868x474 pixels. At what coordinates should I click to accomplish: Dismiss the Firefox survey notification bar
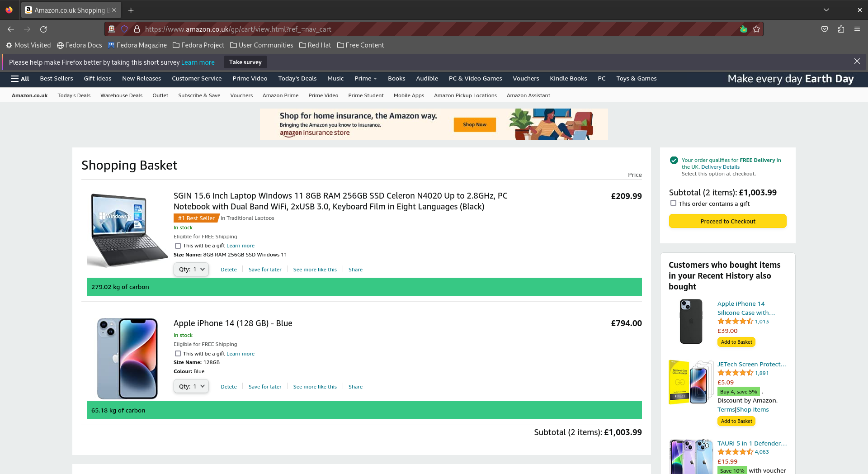coord(857,61)
